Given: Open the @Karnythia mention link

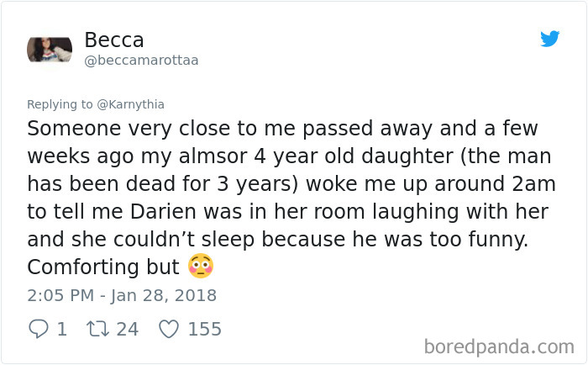Looking at the screenshot, I should (x=130, y=104).
